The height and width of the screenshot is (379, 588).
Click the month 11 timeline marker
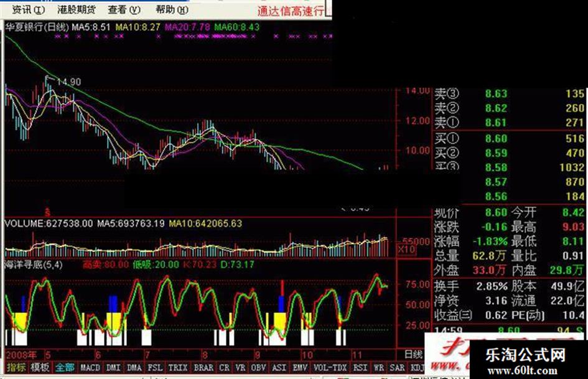[x=357, y=355]
